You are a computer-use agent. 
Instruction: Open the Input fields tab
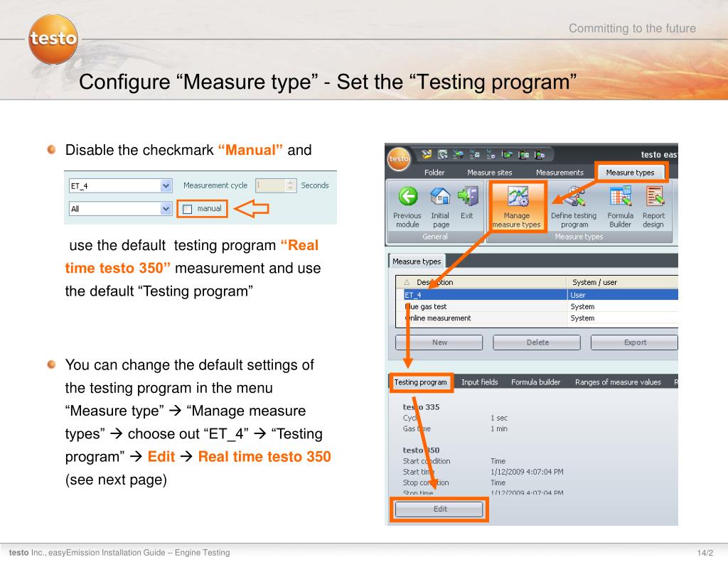pos(480,382)
